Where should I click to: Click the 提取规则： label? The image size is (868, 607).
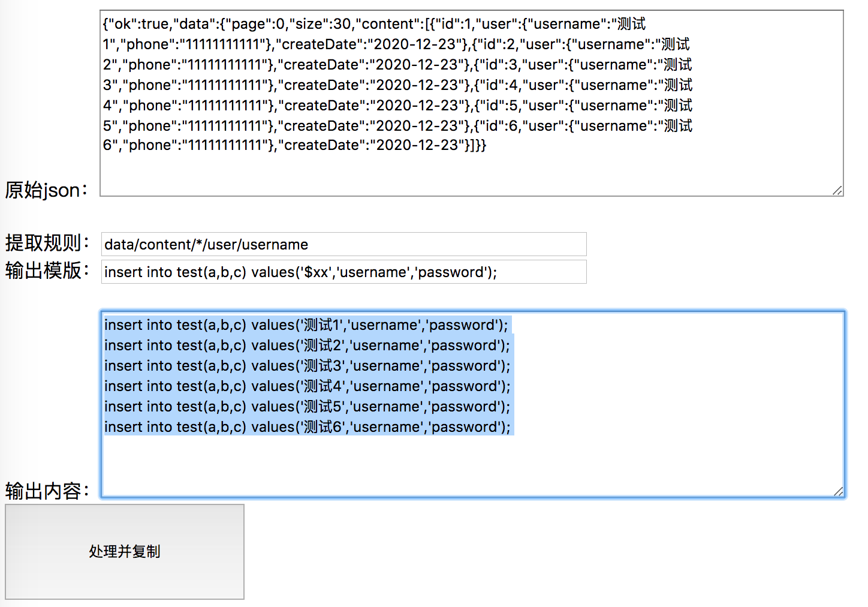point(47,243)
